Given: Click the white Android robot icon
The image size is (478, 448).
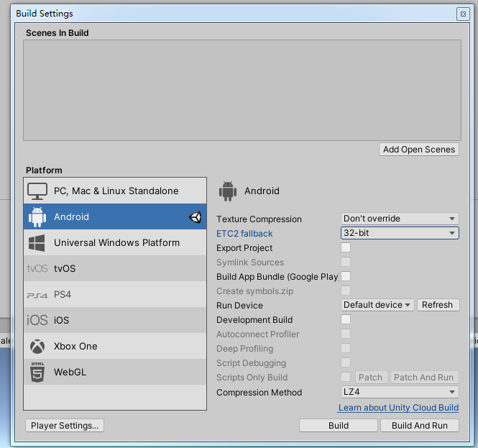Looking at the screenshot, I should pos(37,217).
